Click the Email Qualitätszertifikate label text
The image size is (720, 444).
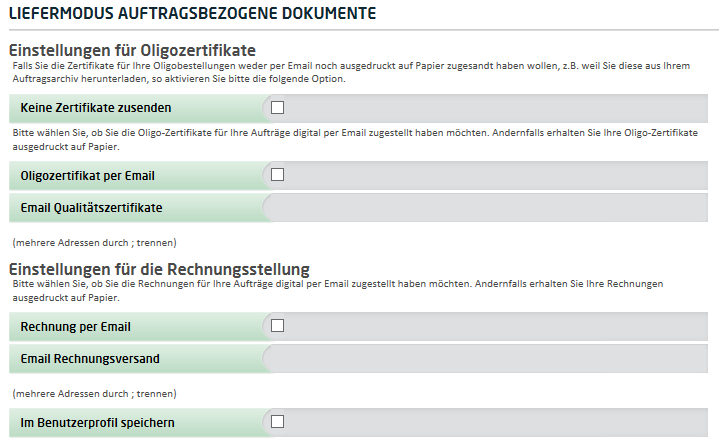pos(91,208)
